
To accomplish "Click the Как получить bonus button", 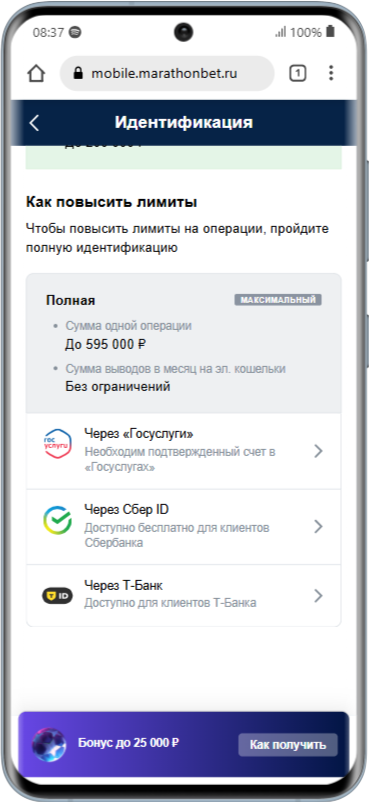I will click(x=288, y=745).
